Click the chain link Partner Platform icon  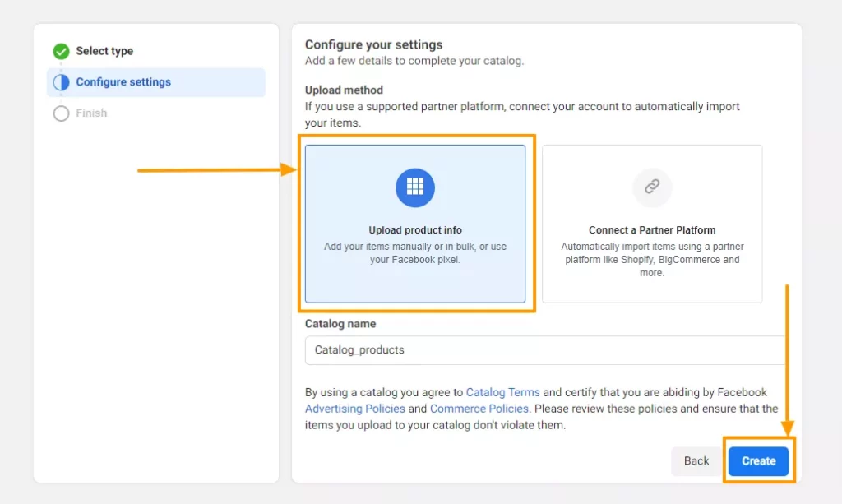[x=652, y=187]
